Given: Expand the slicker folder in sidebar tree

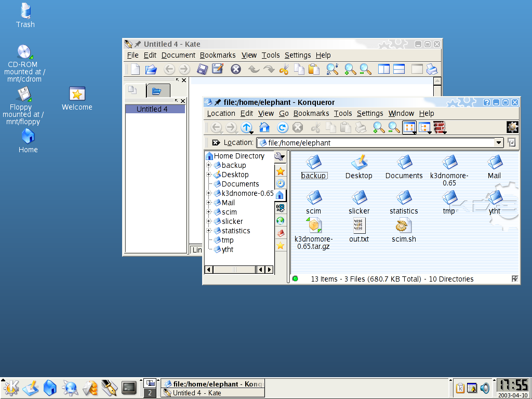Looking at the screenshot, I should pyautogui.click(x=209, y=221).
